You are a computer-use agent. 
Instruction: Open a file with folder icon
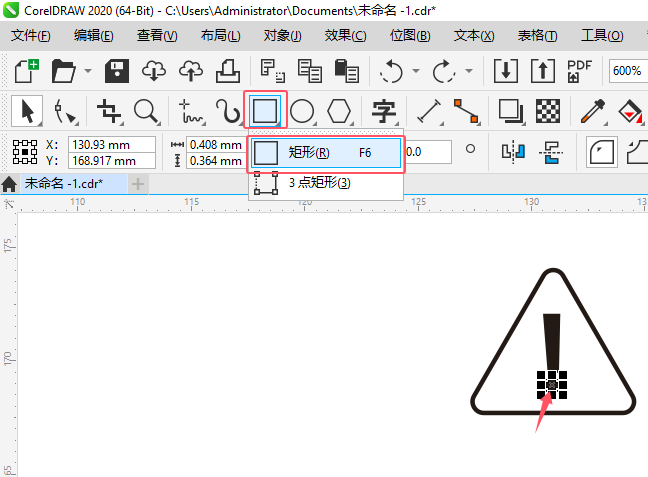tap(64, 71)
